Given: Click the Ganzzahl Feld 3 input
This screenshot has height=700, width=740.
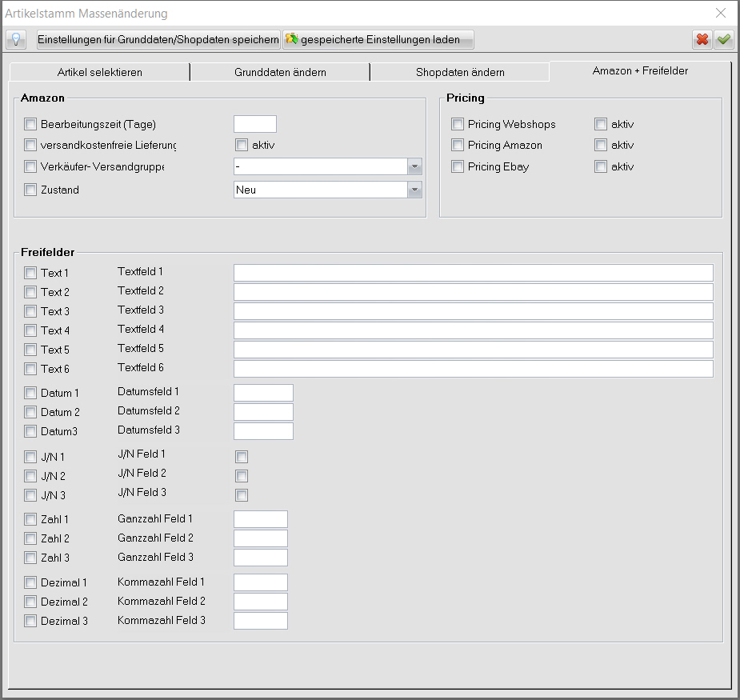Looking at the screenshot, I should pyautogui.click(x=261, y=558).
